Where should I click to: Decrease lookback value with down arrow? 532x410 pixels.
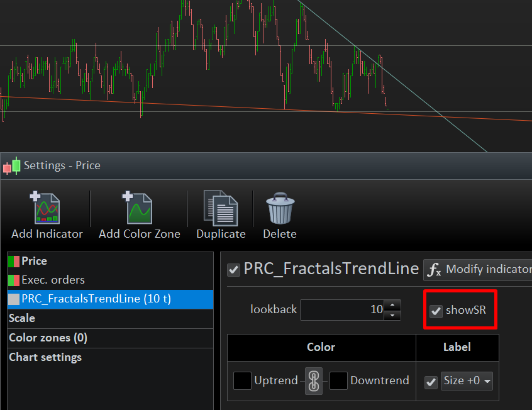pos(393,314)
